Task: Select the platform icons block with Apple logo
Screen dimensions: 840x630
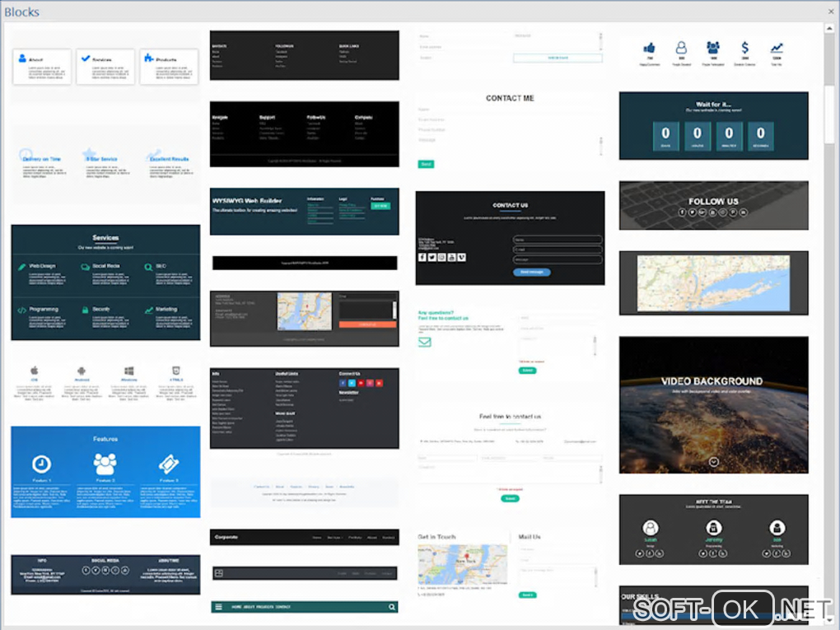Action: point(105,382)
